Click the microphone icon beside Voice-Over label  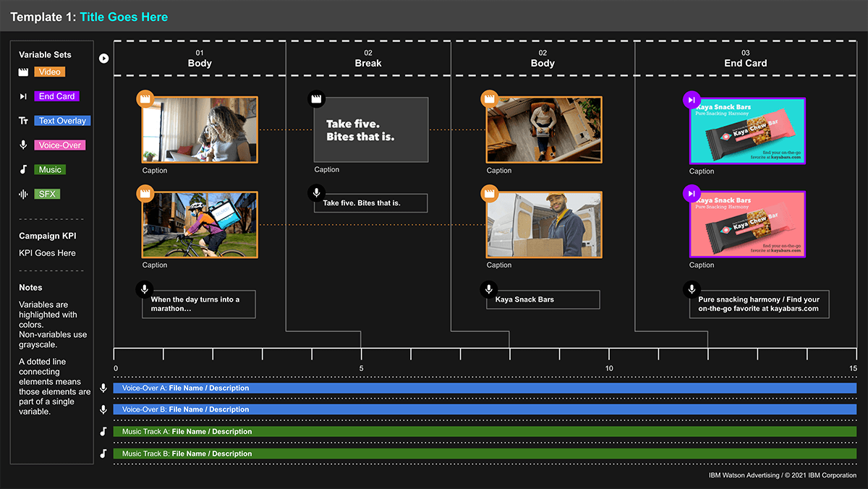click(x=23, y=145)
